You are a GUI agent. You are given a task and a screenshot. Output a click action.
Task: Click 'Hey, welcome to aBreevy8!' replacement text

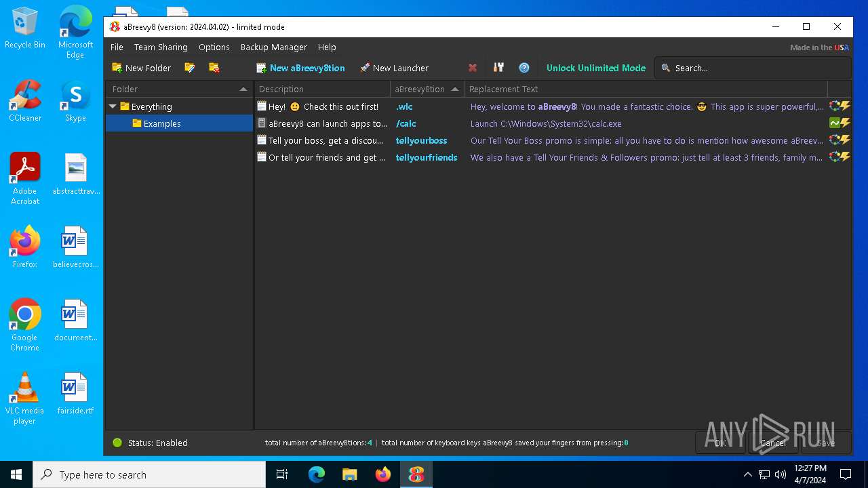pyautogui.click(x=647, y=106)
